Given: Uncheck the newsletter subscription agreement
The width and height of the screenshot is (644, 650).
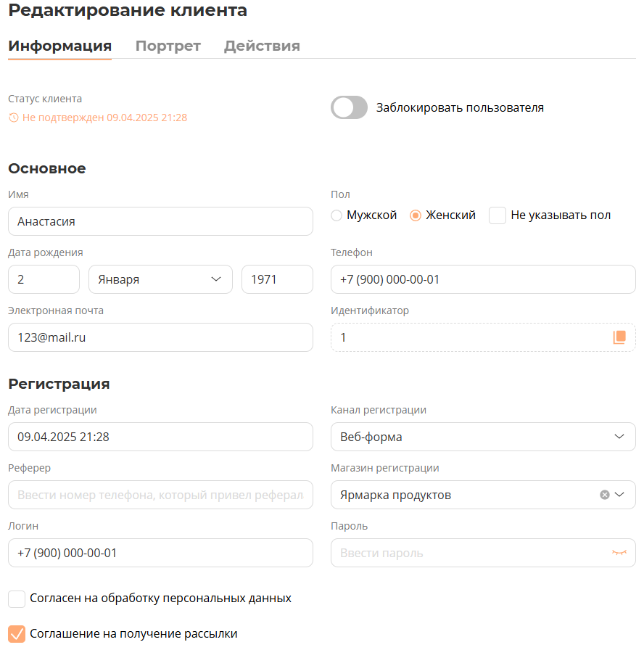Looking at the screenshot, I should click(17, 633).
